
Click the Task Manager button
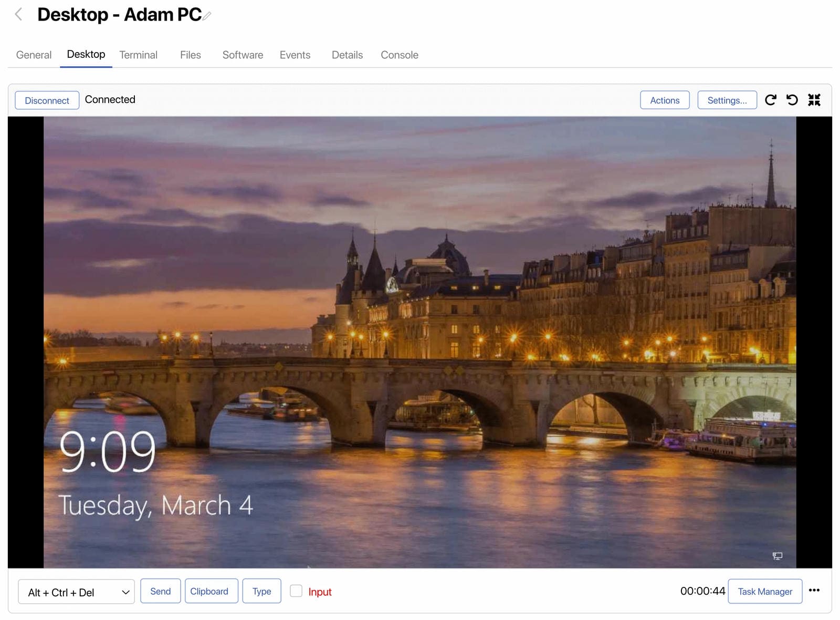click(x=764, y=592)
